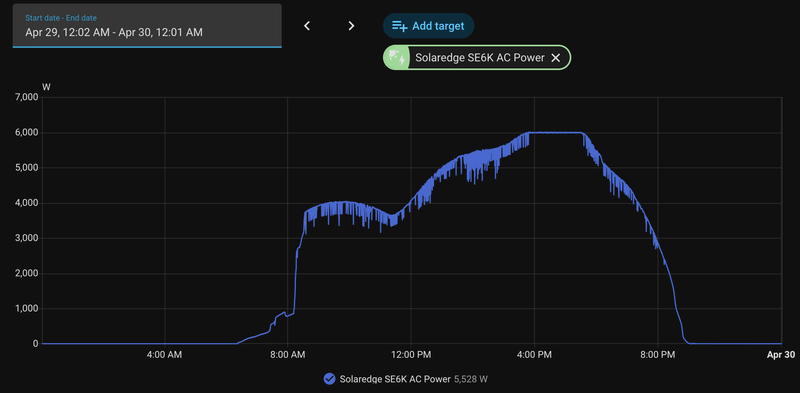Click the 5,528 W value in the legend
The image size is (800, 393).
[471, 379]
